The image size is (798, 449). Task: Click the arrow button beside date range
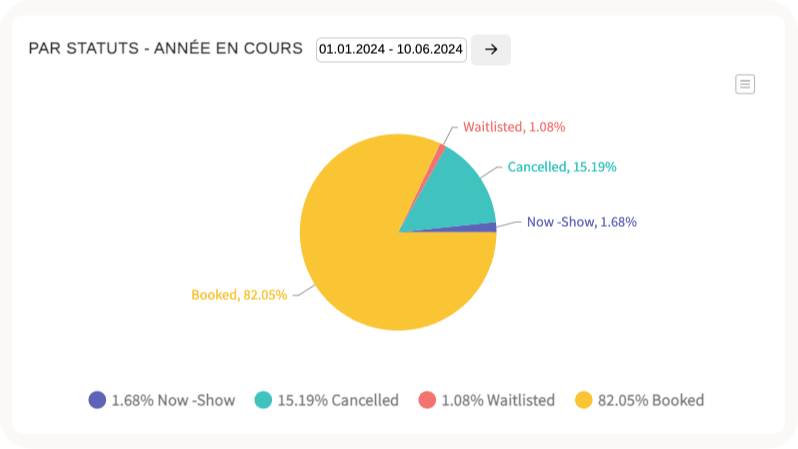click(490, 49)
